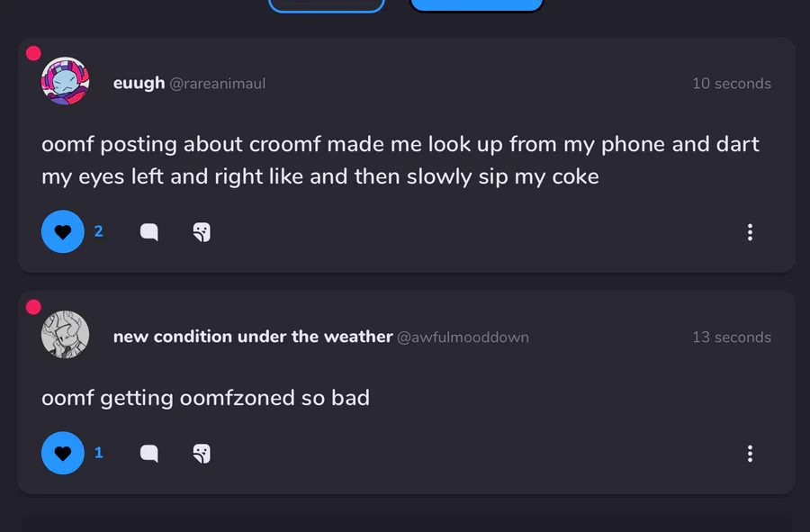Open the @rareanimaul handle link
This screenshot has height=532, width=810.
click(x=217, y=84)
